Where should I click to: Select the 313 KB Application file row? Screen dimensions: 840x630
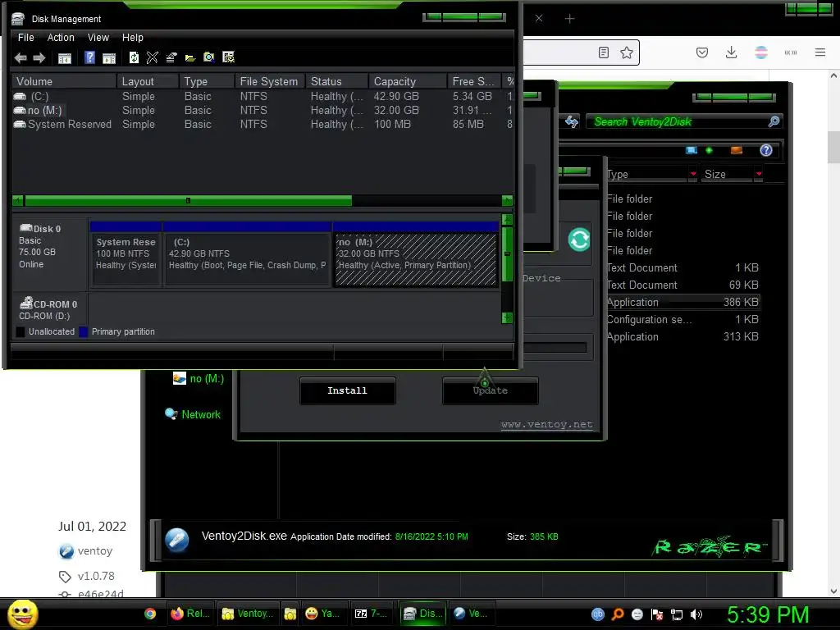pos(683,336)
